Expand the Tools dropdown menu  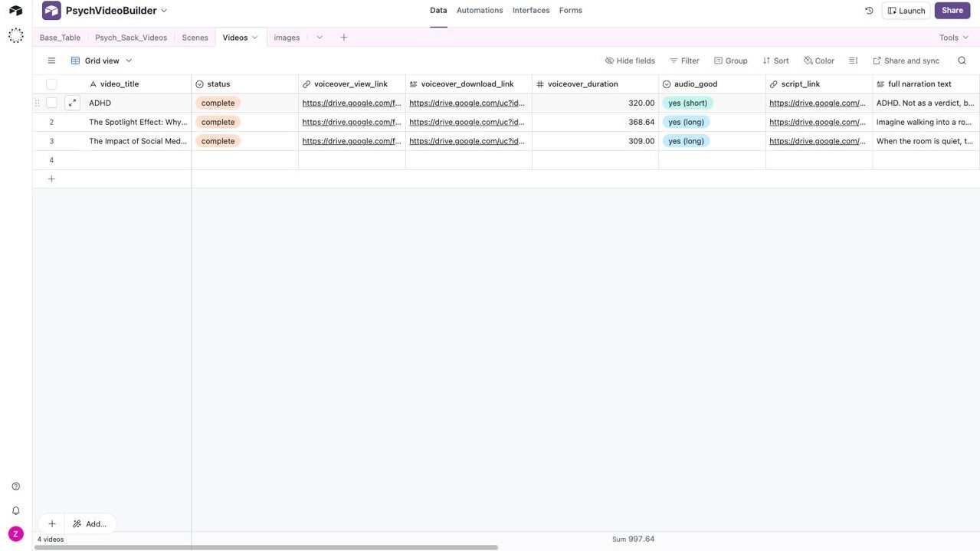pos(954,38)
